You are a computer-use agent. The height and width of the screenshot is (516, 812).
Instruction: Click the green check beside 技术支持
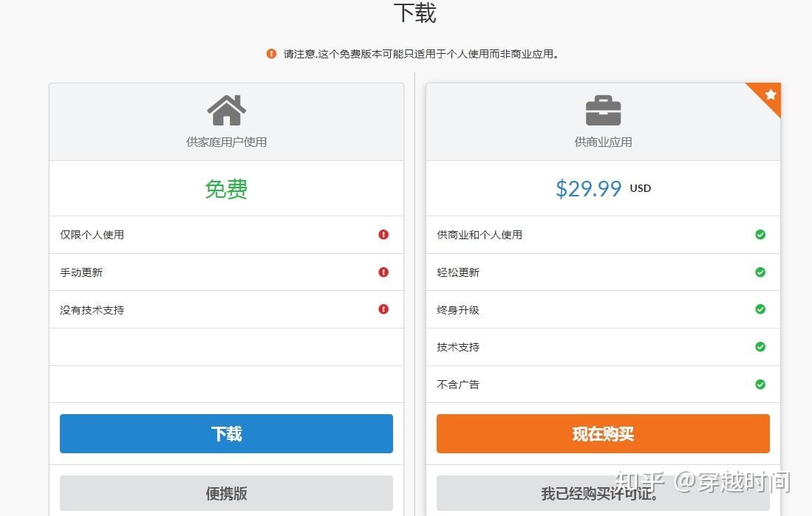[760, 347]
